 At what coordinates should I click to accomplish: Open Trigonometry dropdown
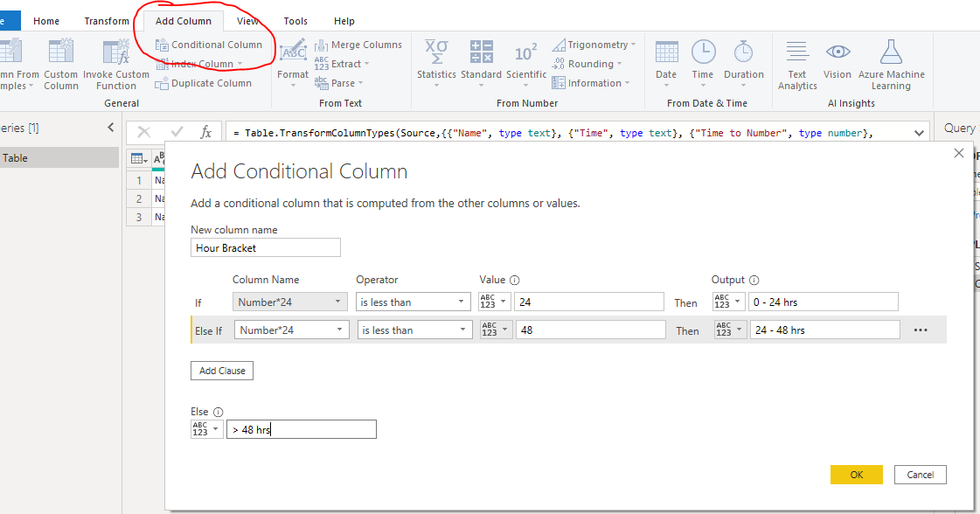coord(594,45)
